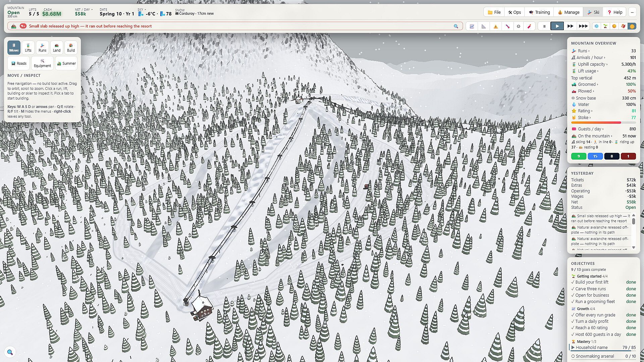Image resolution: width=644 pixels, height=362 pixels.
Task: Click the sky temperature -6°C reading
Action: pos(151,14)
